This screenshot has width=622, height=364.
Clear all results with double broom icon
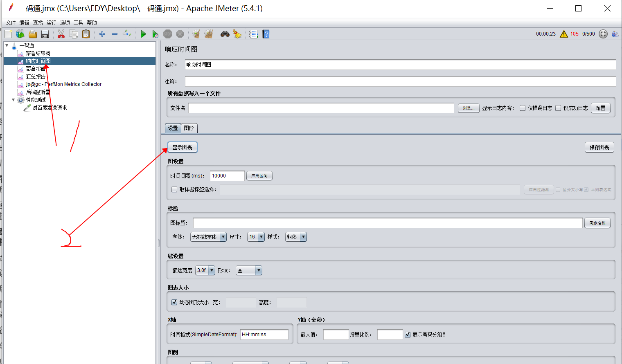(x=209, y=34)
